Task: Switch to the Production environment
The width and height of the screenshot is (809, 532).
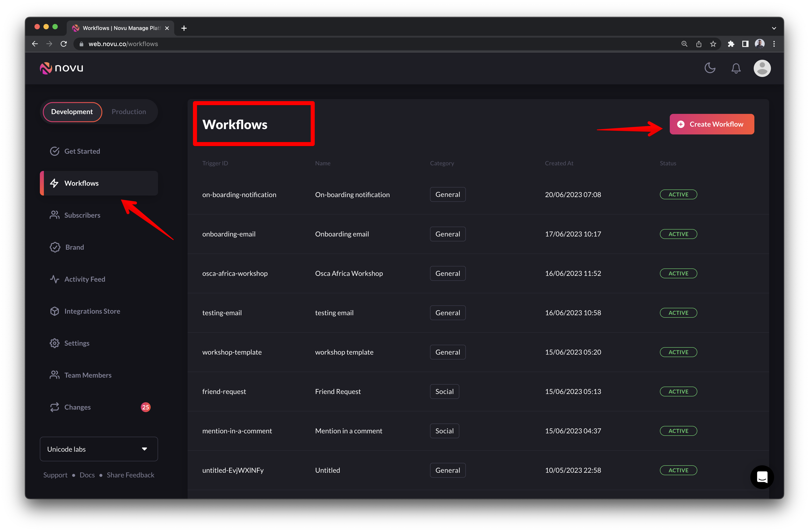Action: (x=128, y=111)
